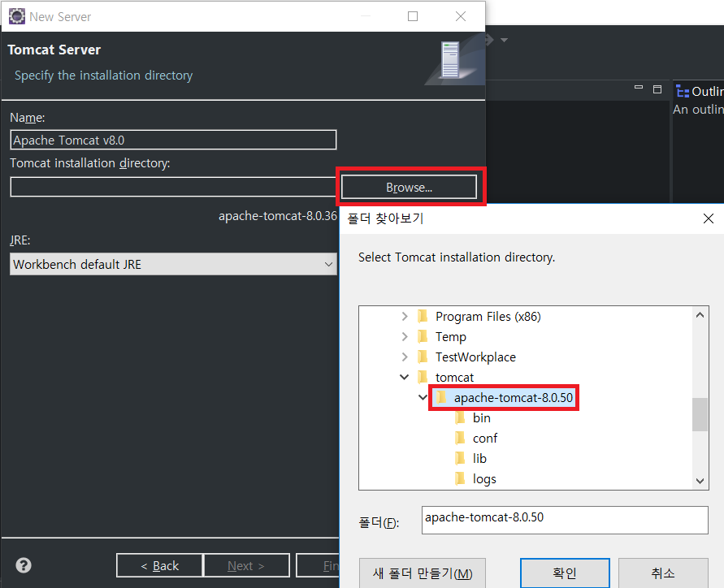The height and width of the screenshot is (588, 724).
Task: Select the bin folder
Action: point(481,417)
